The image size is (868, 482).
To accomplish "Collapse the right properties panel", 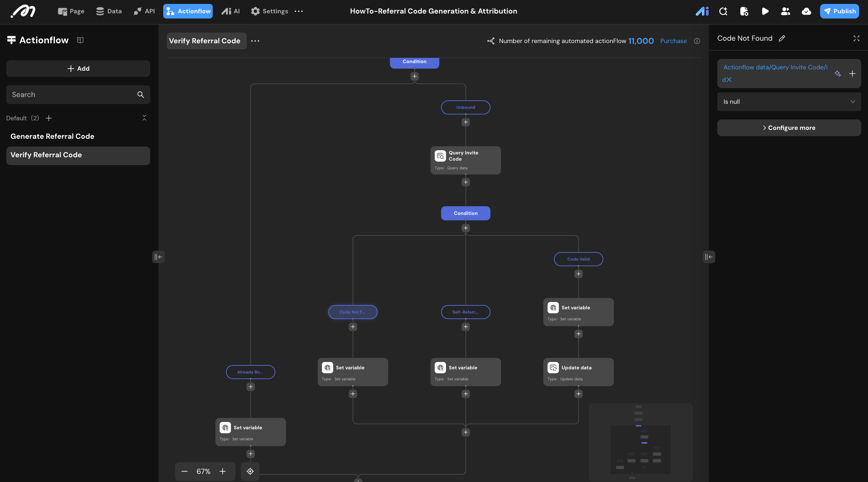I will 709,257.
